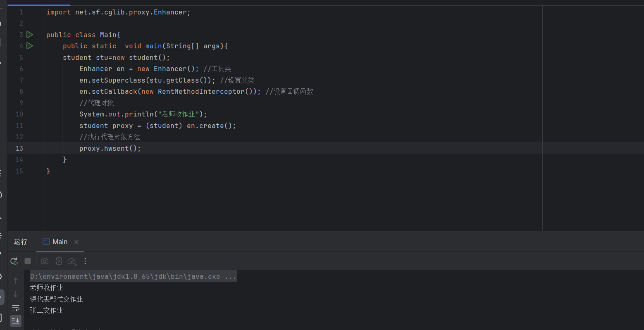Close the Main run tab

76,242
